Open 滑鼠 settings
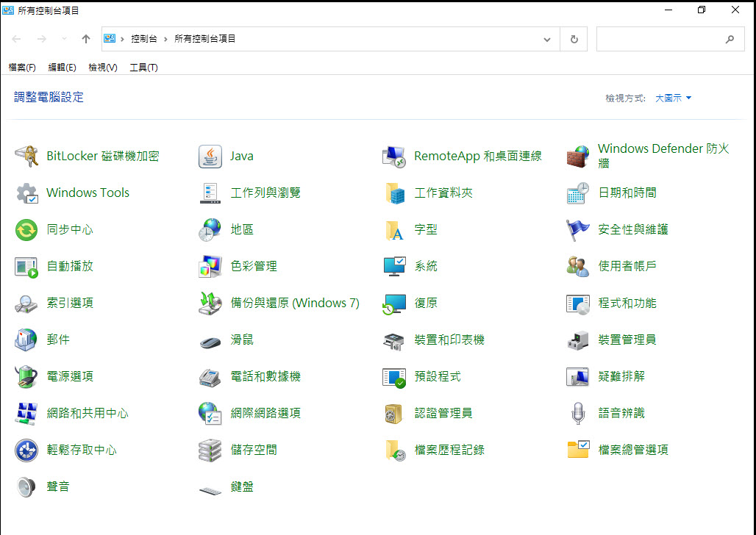This screenshot has width=756, height=535. [240, 340]
